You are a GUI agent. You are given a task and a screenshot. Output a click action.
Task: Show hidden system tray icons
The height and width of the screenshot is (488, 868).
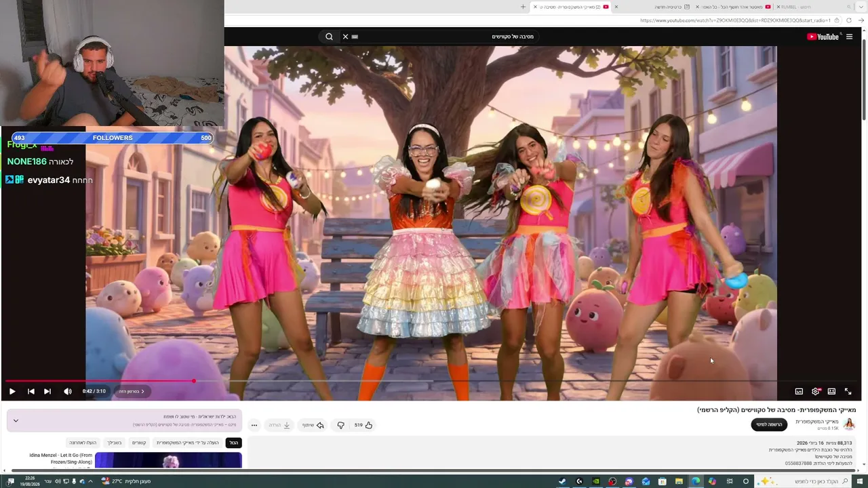pos(90,481)
